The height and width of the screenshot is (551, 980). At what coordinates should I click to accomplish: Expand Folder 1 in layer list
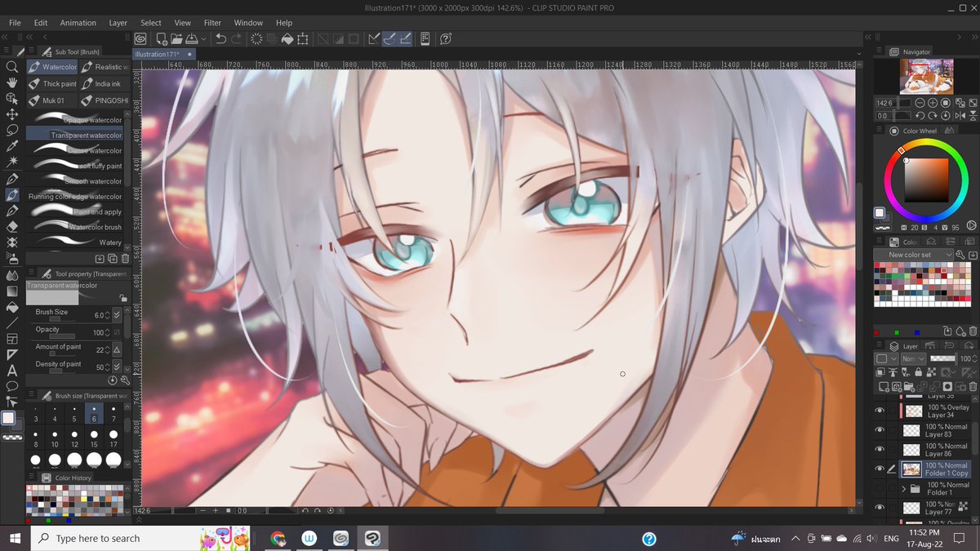tap(904, 489)
